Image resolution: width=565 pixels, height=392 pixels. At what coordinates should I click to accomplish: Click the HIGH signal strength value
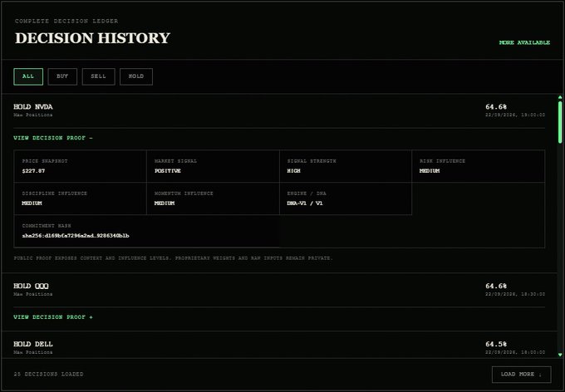(293, 171)
